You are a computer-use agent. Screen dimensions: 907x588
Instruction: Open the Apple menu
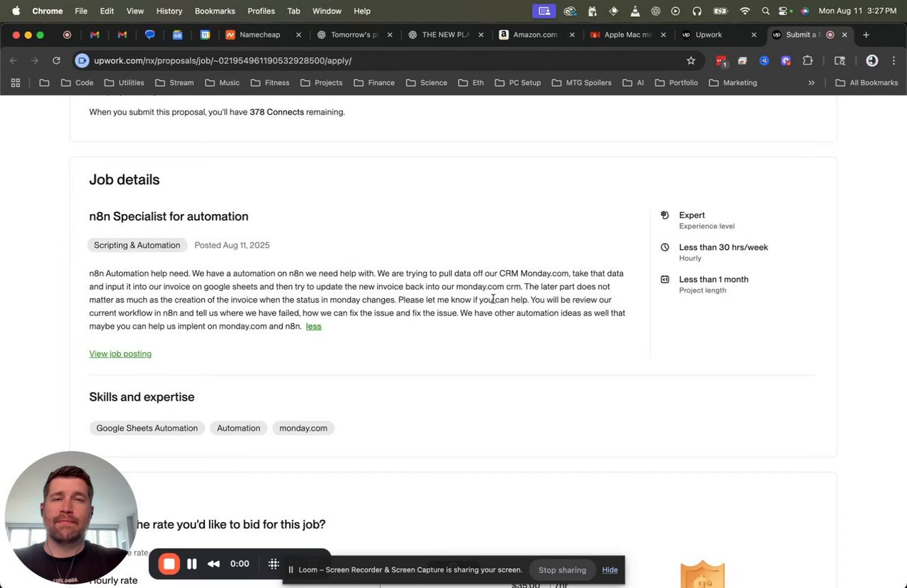click(x=16, y=11)
